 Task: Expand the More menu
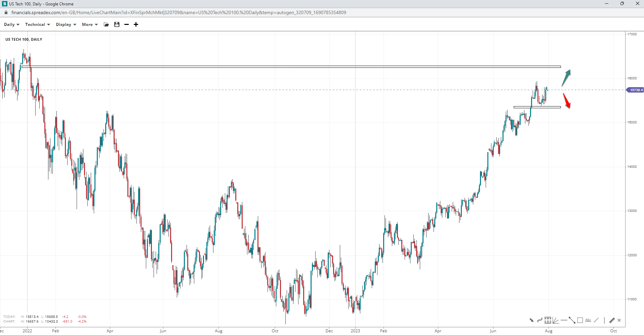pos(90,25)
